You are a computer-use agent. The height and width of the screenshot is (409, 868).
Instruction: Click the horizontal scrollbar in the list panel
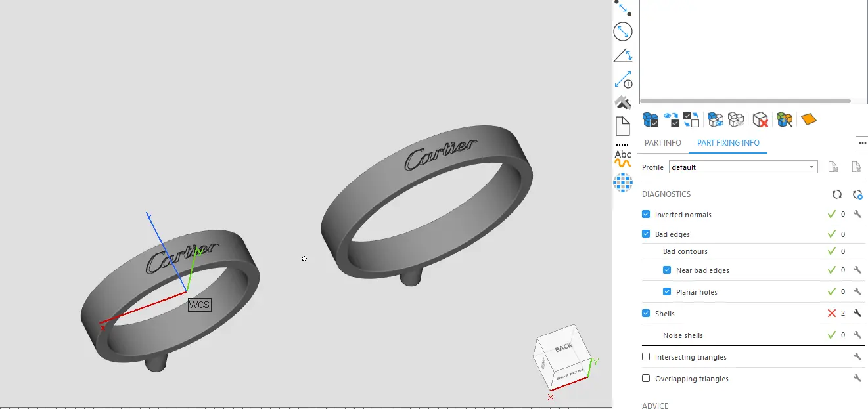tap(746, 101)
